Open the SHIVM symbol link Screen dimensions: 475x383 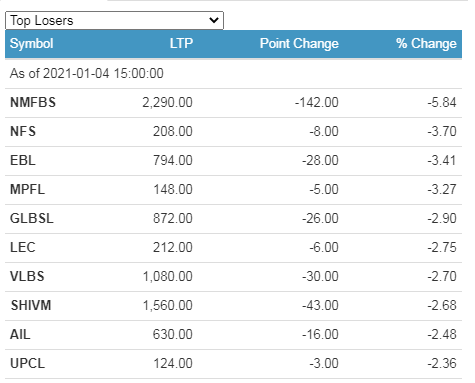[31, 305]
